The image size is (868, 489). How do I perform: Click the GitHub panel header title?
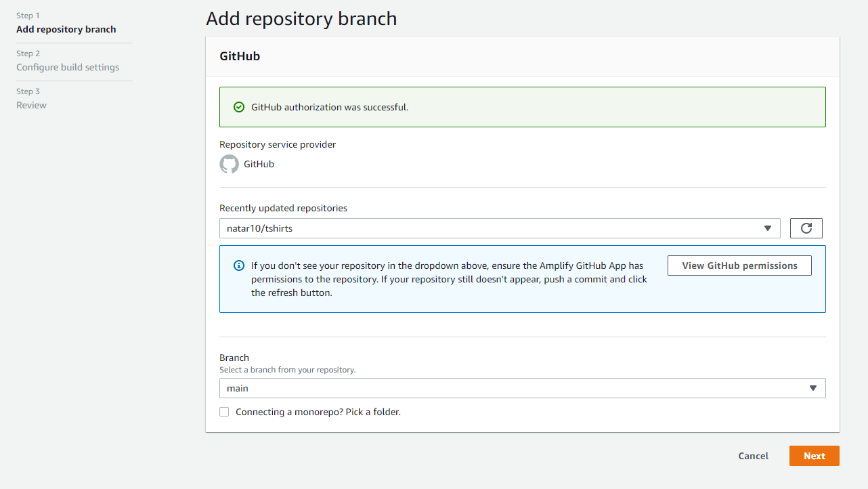click(x=240, y=56)
